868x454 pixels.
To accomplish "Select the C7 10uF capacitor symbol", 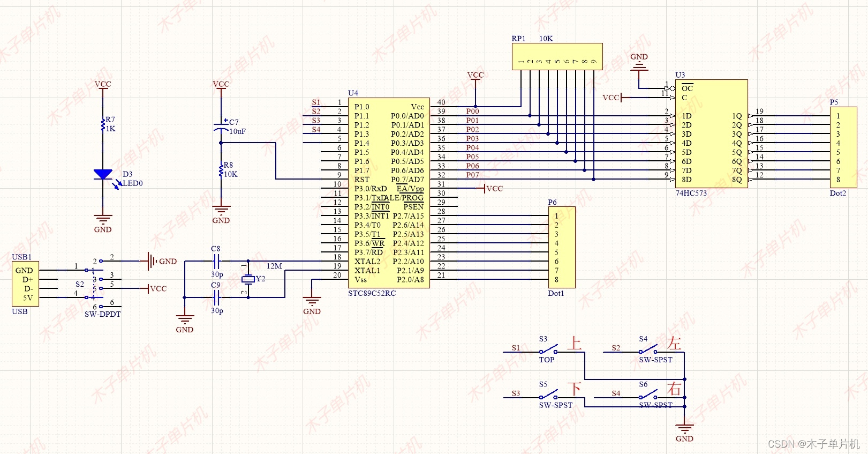I will [x=221, y=128].
